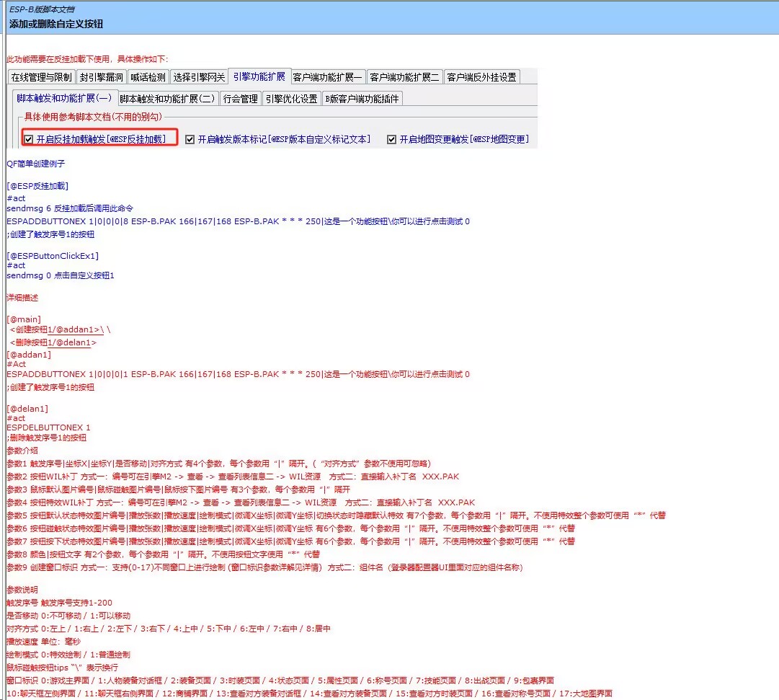Switch to 在线管理与限制 tab

41,77
